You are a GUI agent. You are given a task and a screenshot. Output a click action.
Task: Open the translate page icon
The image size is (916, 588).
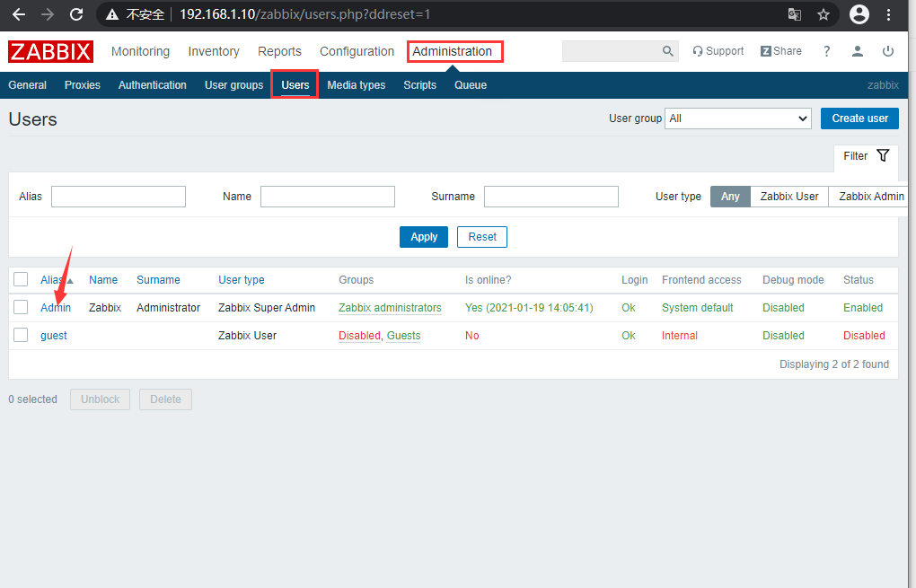click(795, 14)
